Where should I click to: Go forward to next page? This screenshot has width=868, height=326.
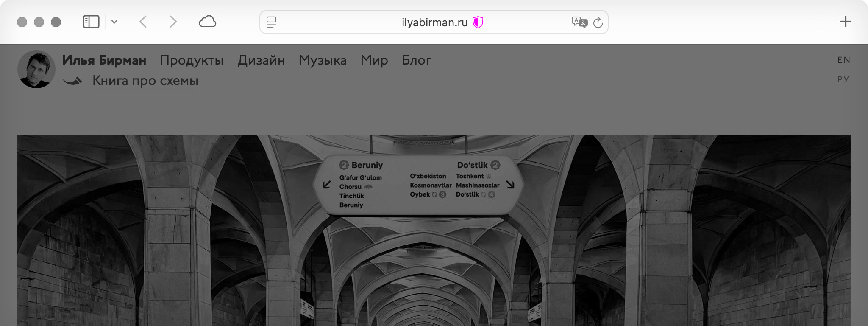[173, 22]
